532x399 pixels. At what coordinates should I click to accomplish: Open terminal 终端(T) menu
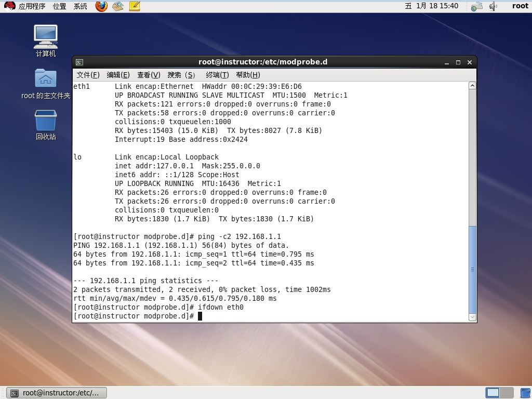pos(217,75)
